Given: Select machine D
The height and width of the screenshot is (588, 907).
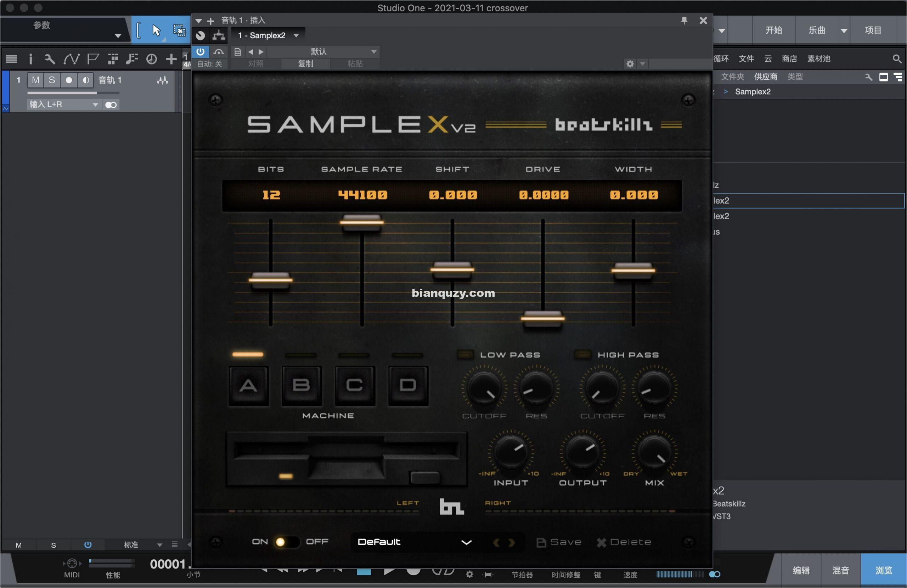Looking at the screenshot, I should click(x=408, y=386).
